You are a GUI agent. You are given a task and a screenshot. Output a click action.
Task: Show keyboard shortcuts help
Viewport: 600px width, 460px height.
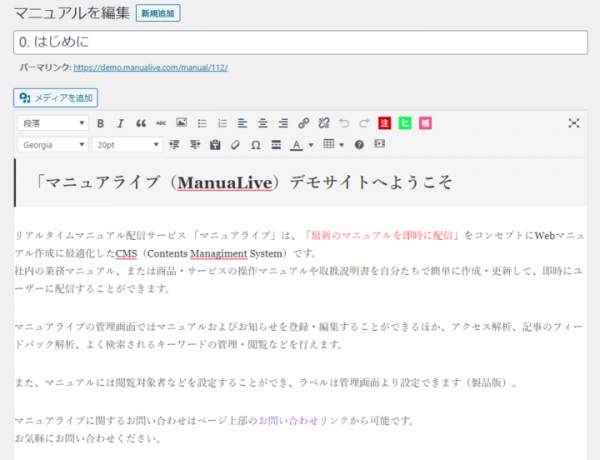359,145
